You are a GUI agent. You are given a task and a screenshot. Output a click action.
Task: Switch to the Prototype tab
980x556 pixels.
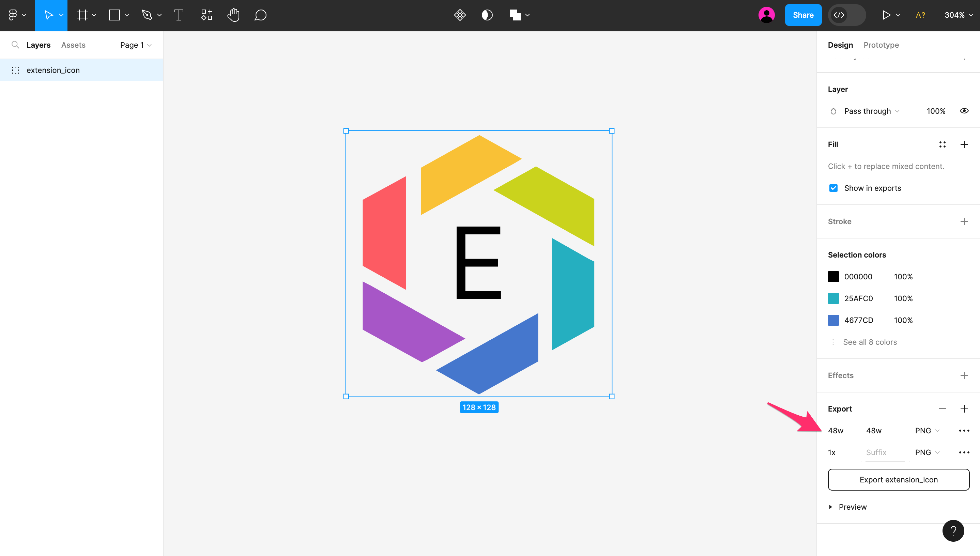(881, 45)
